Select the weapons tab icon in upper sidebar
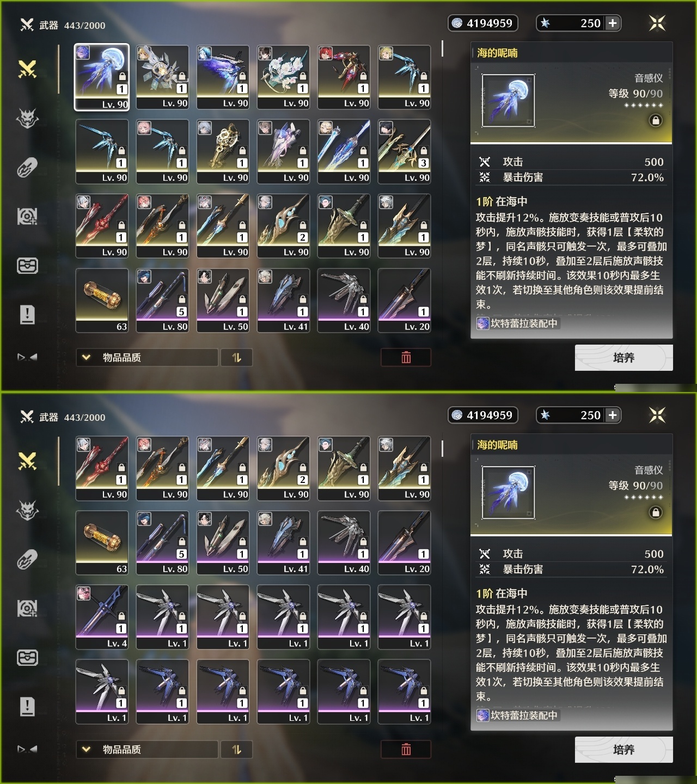697x784 pixels. [27, 69]
